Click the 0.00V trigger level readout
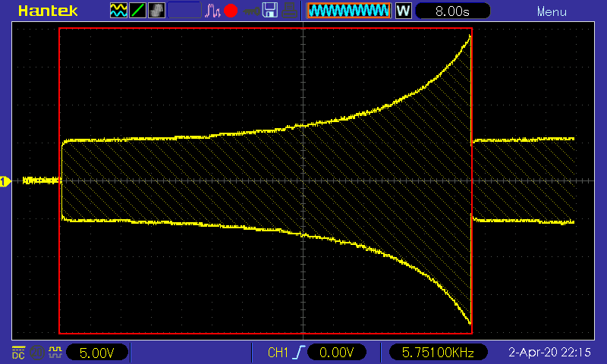The width and height of the screenshot is (607, 364). tap(336, 353)
